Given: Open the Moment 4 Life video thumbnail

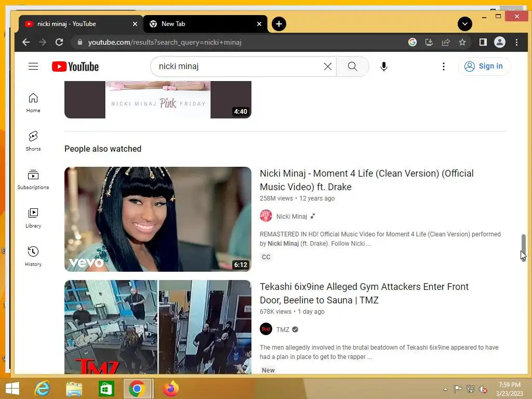Looking at the screenshot, I should coord(158,219).
